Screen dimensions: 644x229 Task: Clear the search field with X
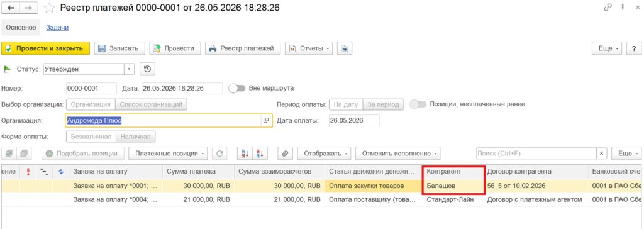click(602, 154)
